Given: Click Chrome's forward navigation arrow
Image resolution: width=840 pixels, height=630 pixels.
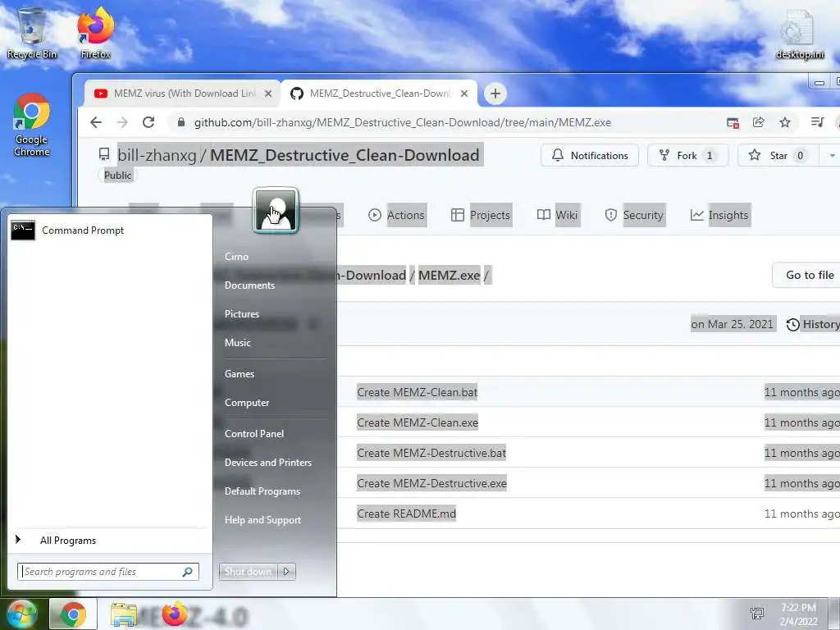Looking at the screenshot, I should [x=122, y=122].
